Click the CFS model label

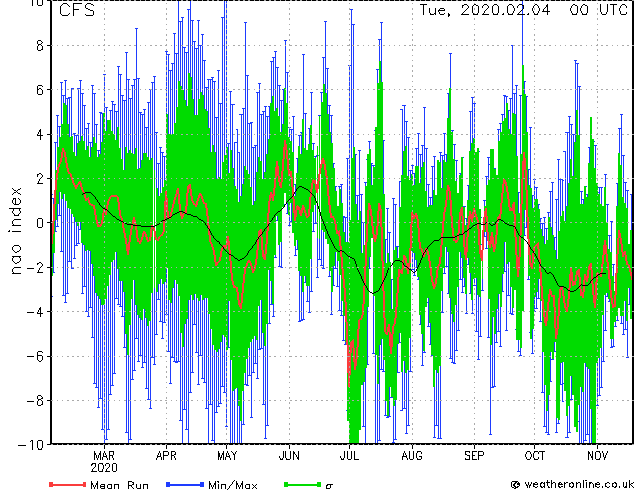click(77, 10)
